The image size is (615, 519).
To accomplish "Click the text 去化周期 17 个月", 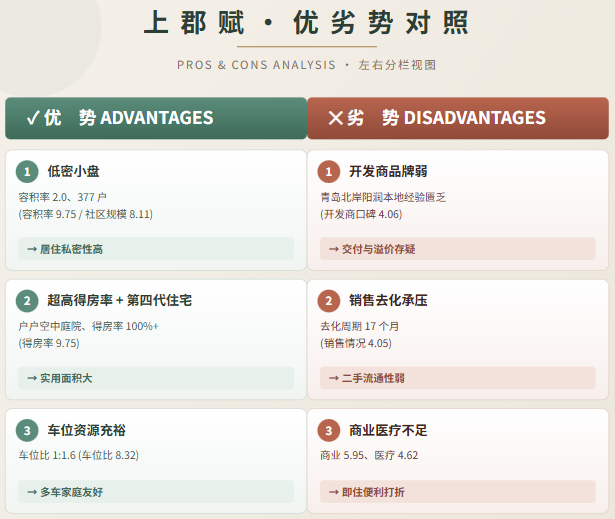I will [x=359, y=326].
